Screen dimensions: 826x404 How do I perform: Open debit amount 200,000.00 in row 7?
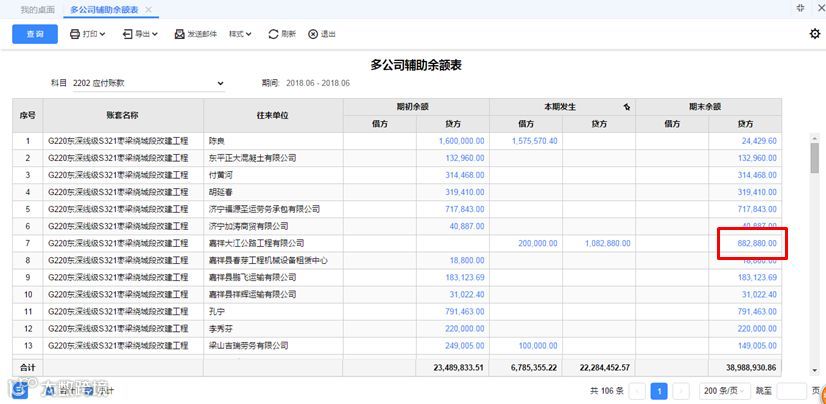point(538,243)
